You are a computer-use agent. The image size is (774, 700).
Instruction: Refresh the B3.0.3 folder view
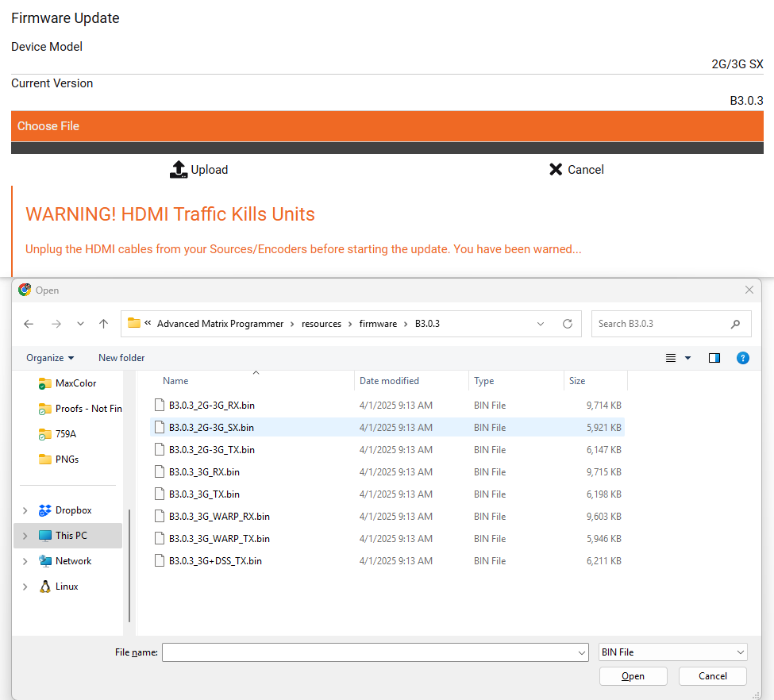pyautogui.click(x=568, y=324)
